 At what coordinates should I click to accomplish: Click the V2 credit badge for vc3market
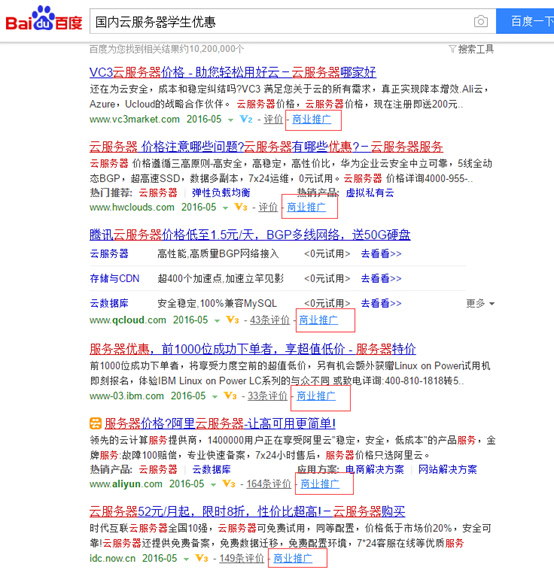click(246, 119)
